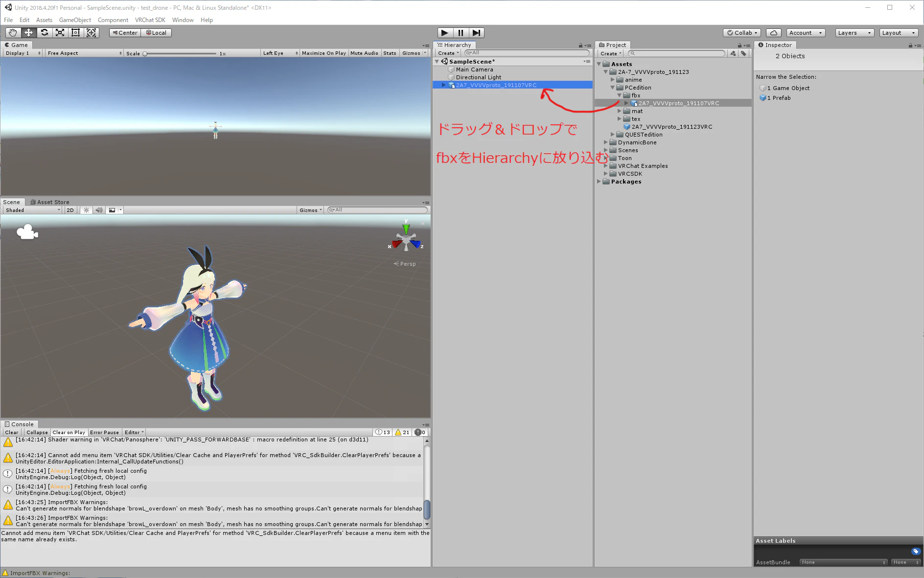Viewport: 924px width, 578px height.
Task: Toggle the error messages count
Action: 420,432
